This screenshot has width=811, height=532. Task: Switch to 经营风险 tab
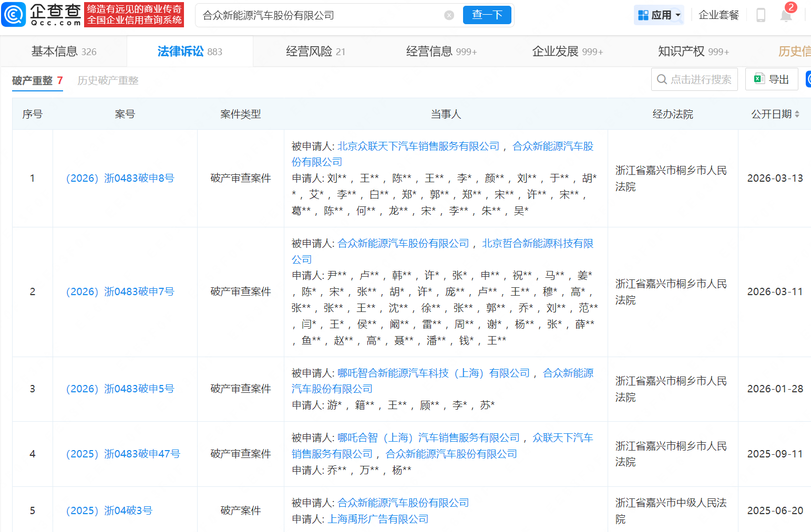(x=315, y=51)
